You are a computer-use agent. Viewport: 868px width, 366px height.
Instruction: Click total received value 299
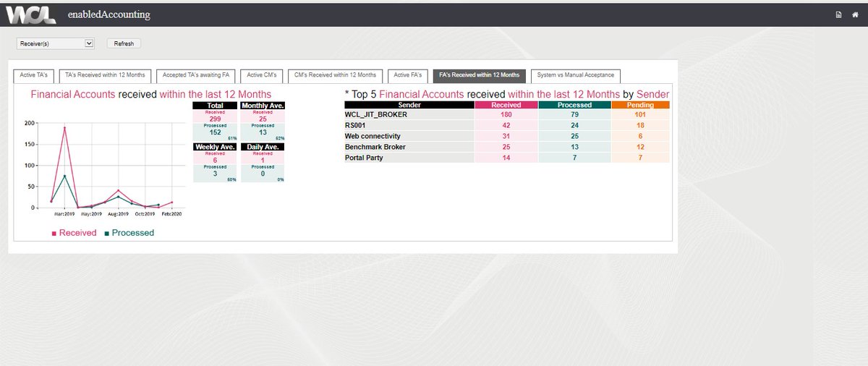[x=215, y=119]
